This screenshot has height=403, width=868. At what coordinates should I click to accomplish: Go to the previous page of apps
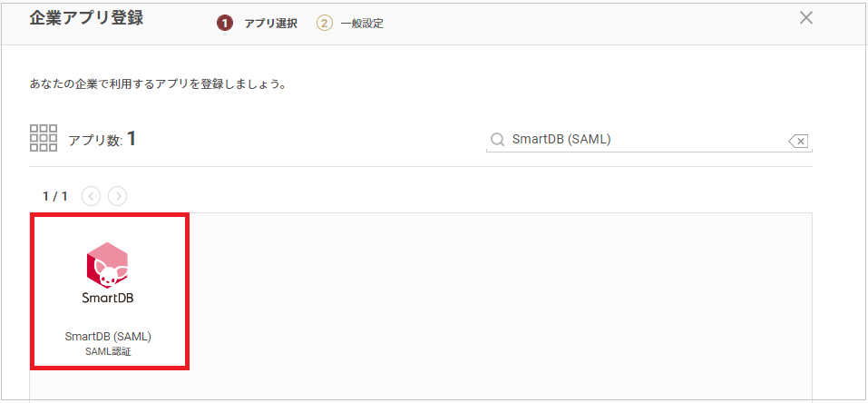click(91, 195)
